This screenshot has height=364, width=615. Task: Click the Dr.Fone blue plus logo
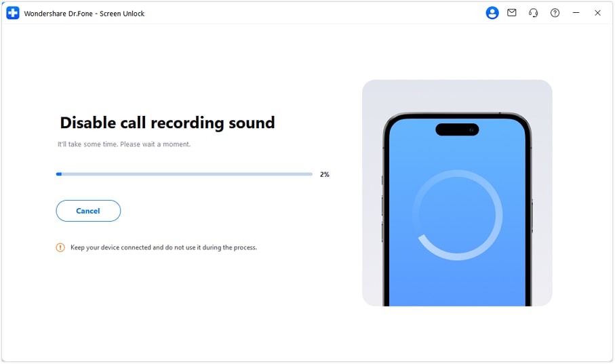click(13, 13)
